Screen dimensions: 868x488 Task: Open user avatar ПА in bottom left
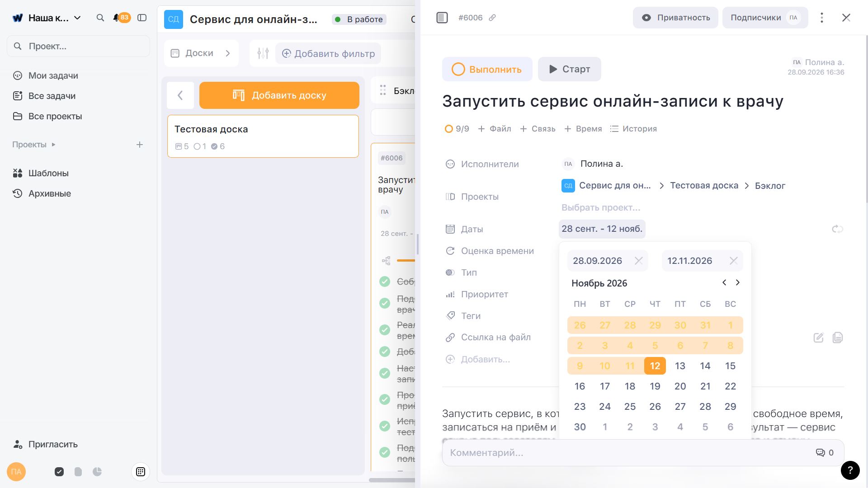16,472
